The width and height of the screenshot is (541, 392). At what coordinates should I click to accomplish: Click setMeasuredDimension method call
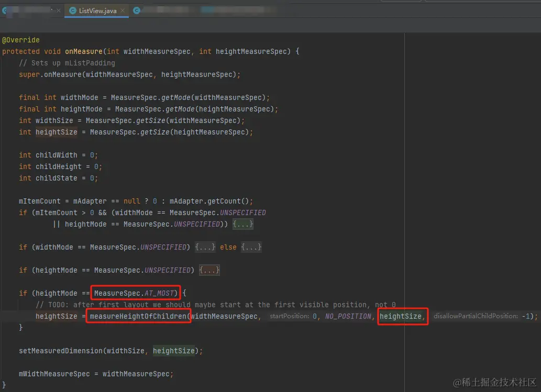tap(61, 351)
